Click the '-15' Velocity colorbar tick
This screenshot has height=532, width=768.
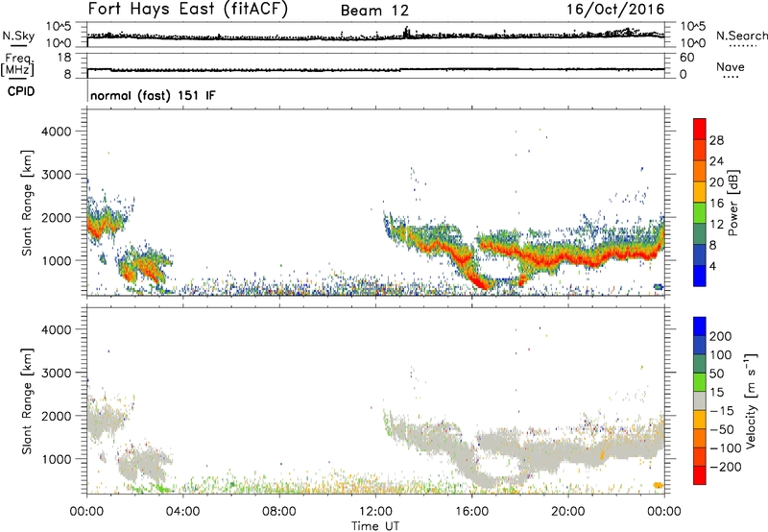coord(722,411)
